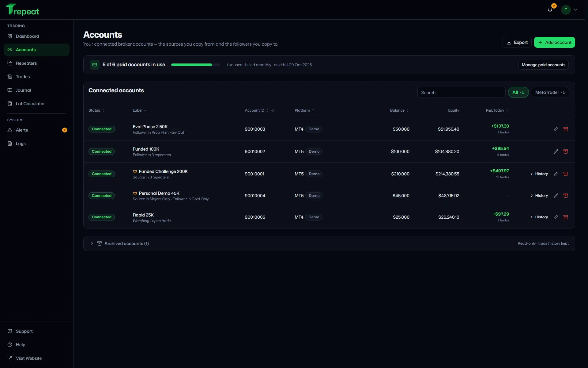
Task: Edit the Personal Demo 45K account
Action: tap(556, 196)
